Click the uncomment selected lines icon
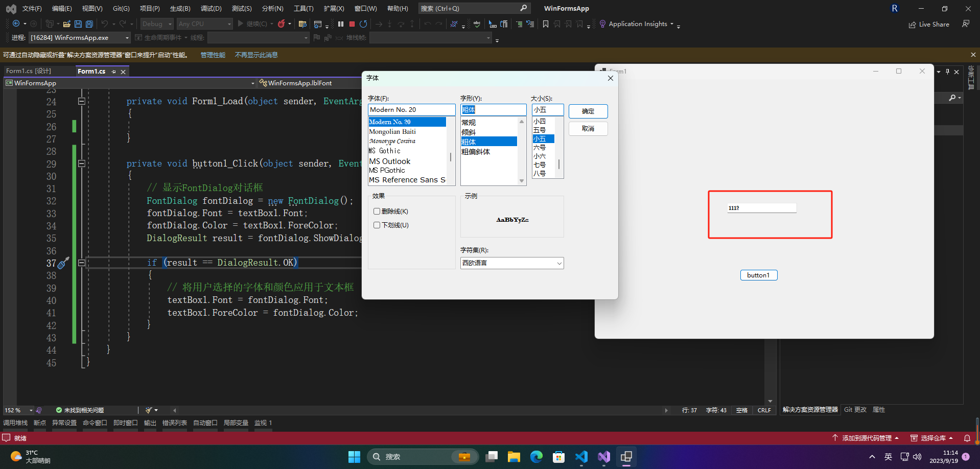This screenshot has width=980, height=469. tap(530, 24)
